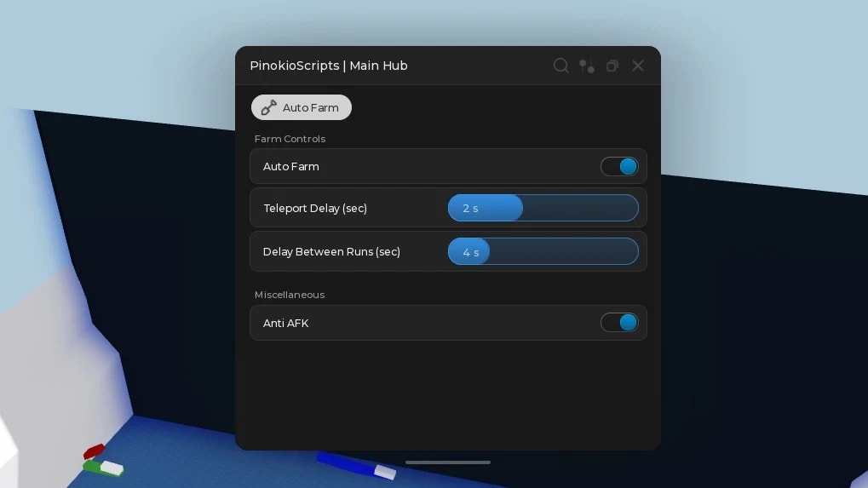Click the Delay Between Runs slider track
This screenshot has height=488, width=868.
[543, 251]
